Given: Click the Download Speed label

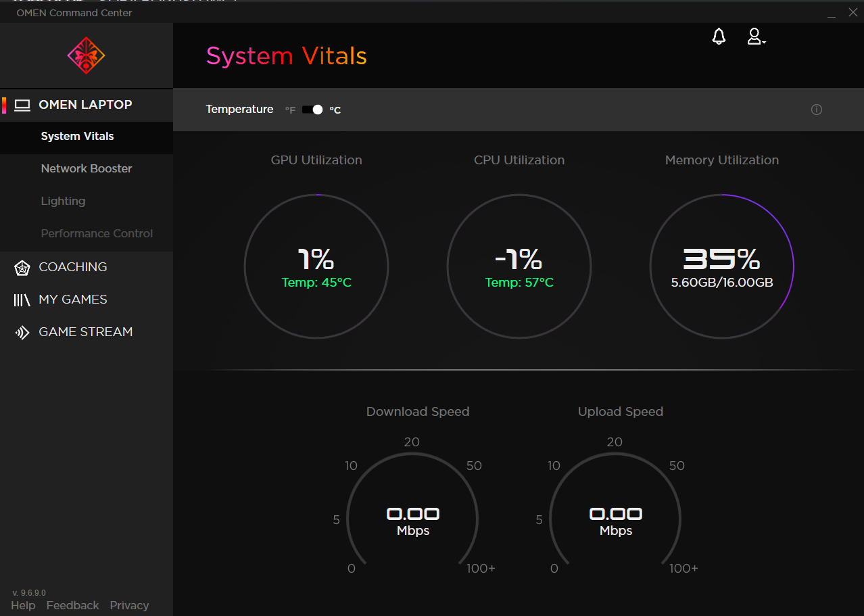Looking at the screenshot, I should coord(418,412).
